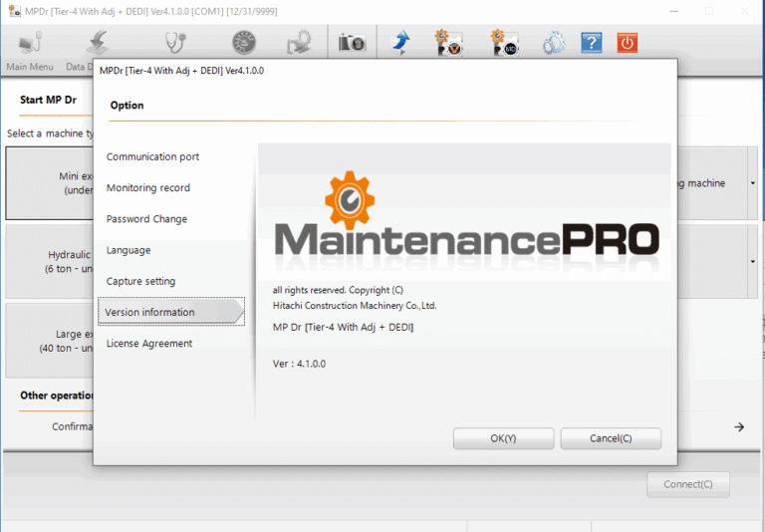Select Communication port option
Screen dimensions: 765x532
152,156
